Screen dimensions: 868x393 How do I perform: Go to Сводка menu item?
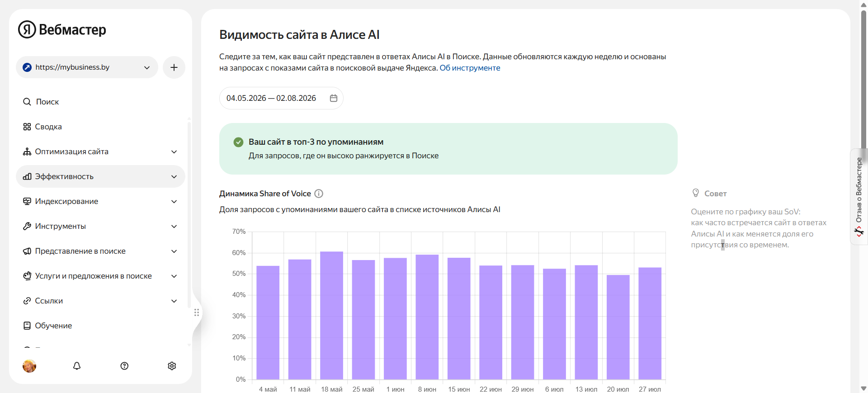pyautogui.click(x=100, y=127)
